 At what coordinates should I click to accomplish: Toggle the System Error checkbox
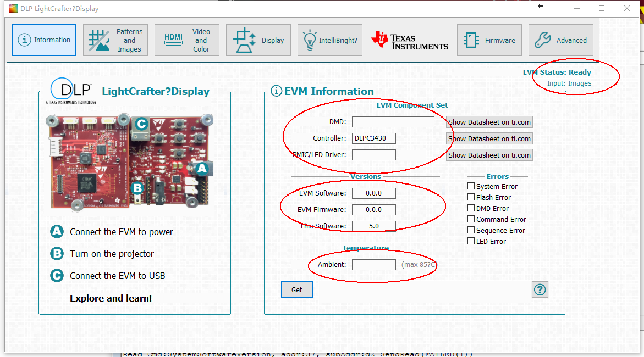point(471,186)
